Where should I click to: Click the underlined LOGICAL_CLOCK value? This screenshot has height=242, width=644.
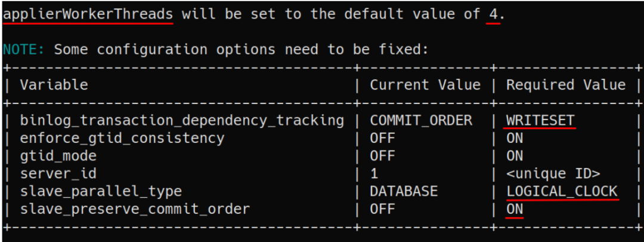562,191
